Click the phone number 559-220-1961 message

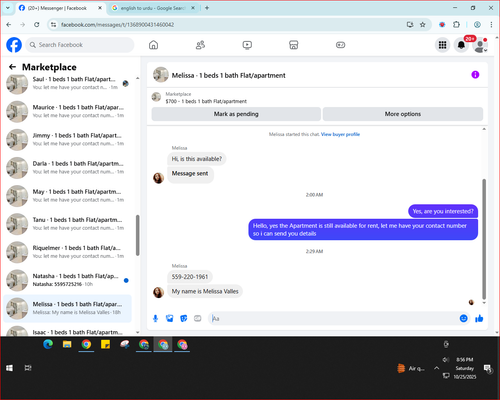point(190,277)
